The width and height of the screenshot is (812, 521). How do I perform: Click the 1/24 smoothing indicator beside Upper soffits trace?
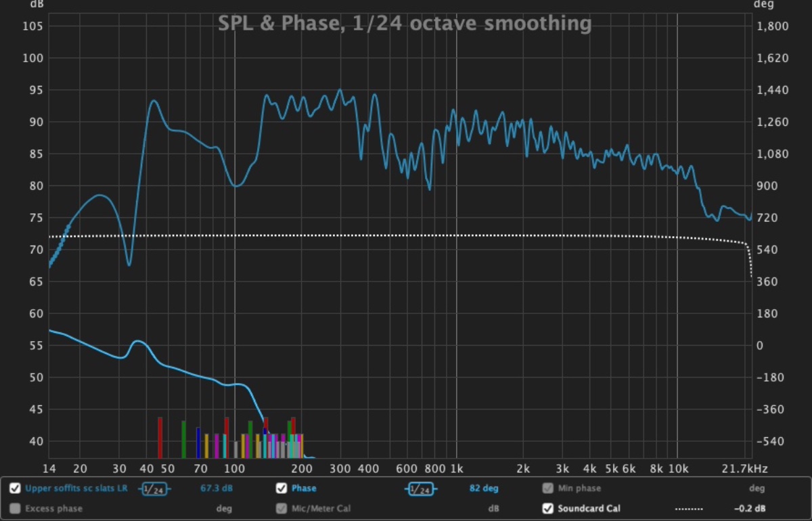154,489
